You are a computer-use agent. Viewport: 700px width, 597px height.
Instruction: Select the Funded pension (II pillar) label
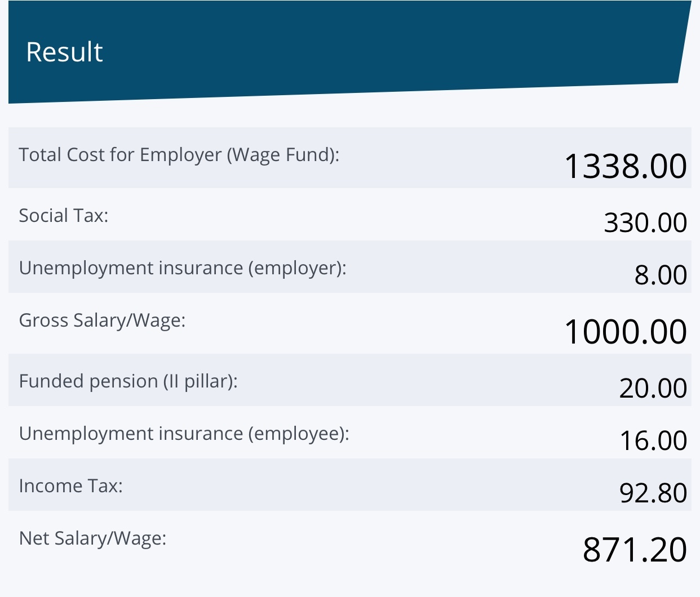click(128, 381)
